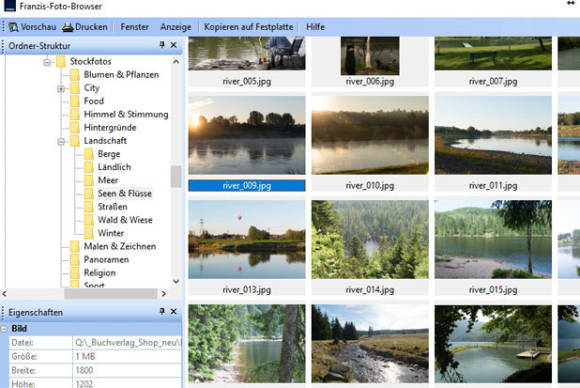Click Kopieren auf Festplatte
The height and width of the screenshot is (388, 580).
(248, 27)
